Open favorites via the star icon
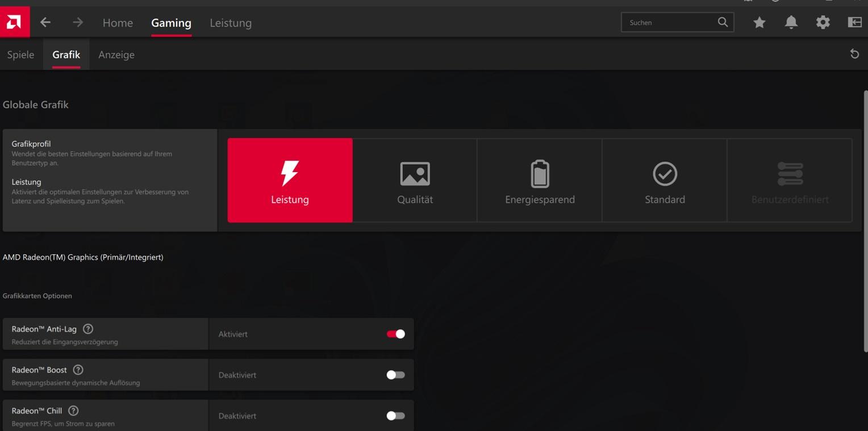This screenshot has width=868, height=431. pos(759,22)
